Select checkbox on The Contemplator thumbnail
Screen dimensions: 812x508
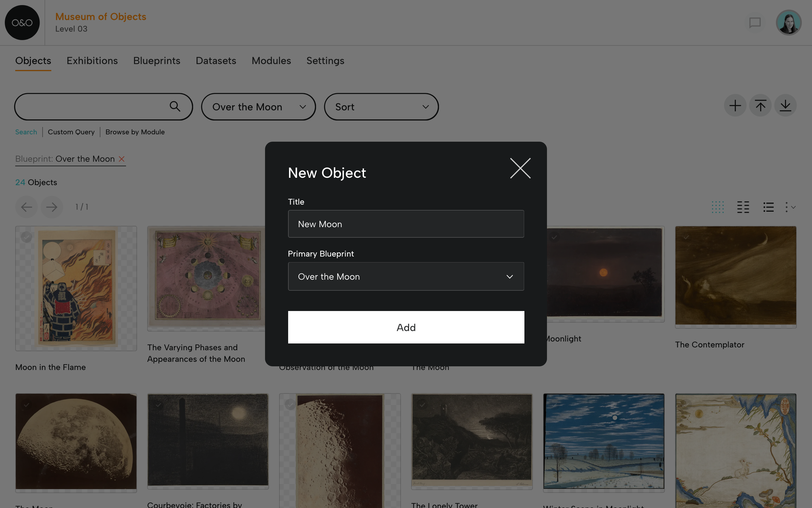[686, 237]
